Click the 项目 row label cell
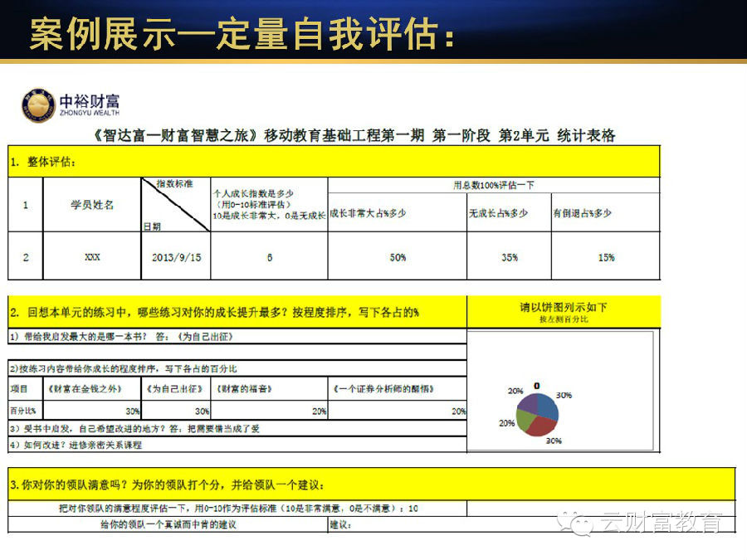 tap(26, 389)
